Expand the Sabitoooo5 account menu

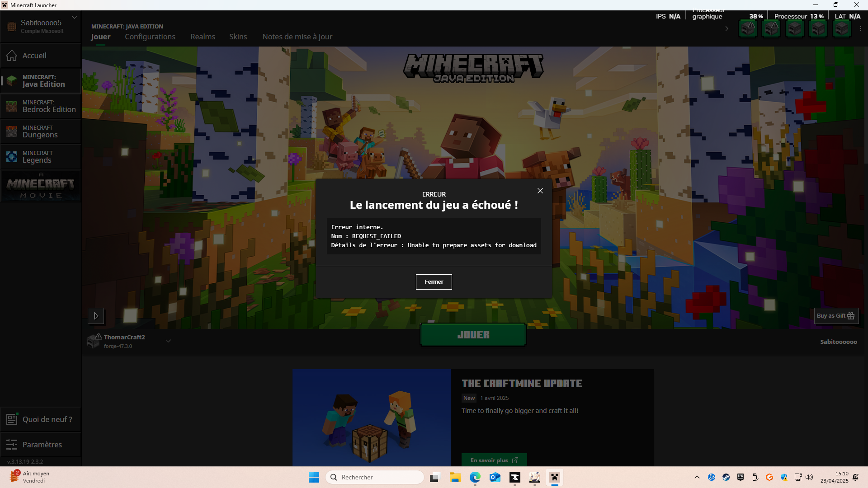[x=75, y=18]
